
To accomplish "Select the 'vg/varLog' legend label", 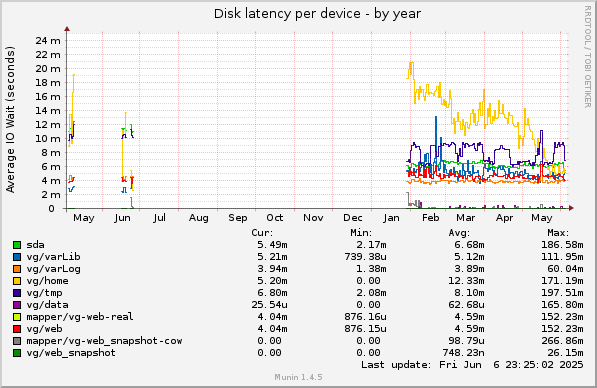I will [53, 269].
